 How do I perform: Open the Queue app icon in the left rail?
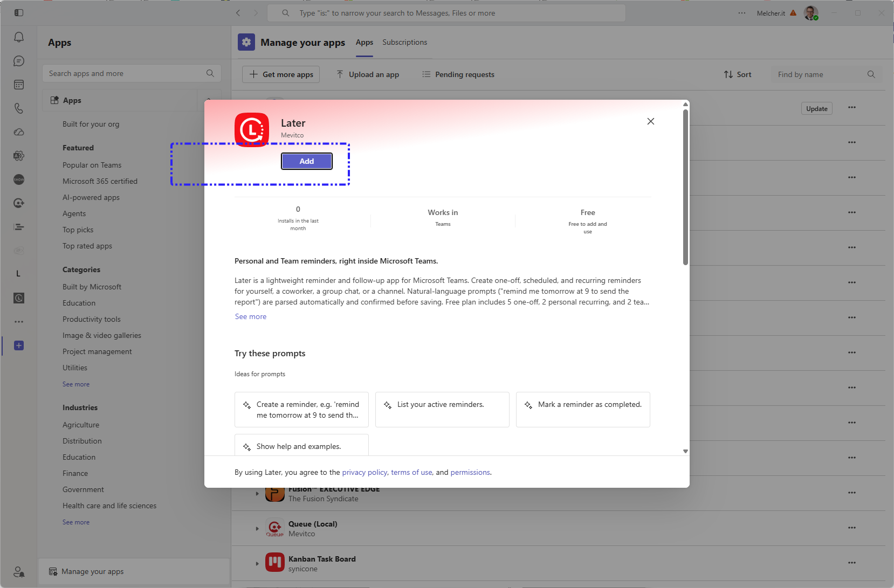tap(19, 203)
